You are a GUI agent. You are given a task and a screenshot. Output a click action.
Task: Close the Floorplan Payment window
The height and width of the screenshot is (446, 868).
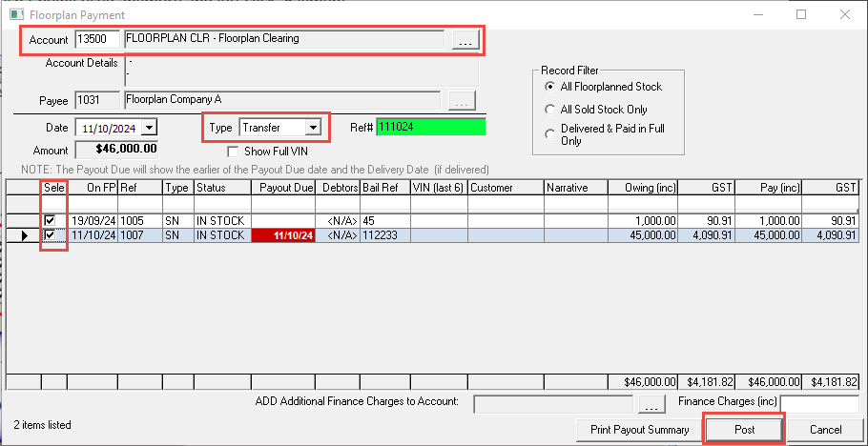845,15
